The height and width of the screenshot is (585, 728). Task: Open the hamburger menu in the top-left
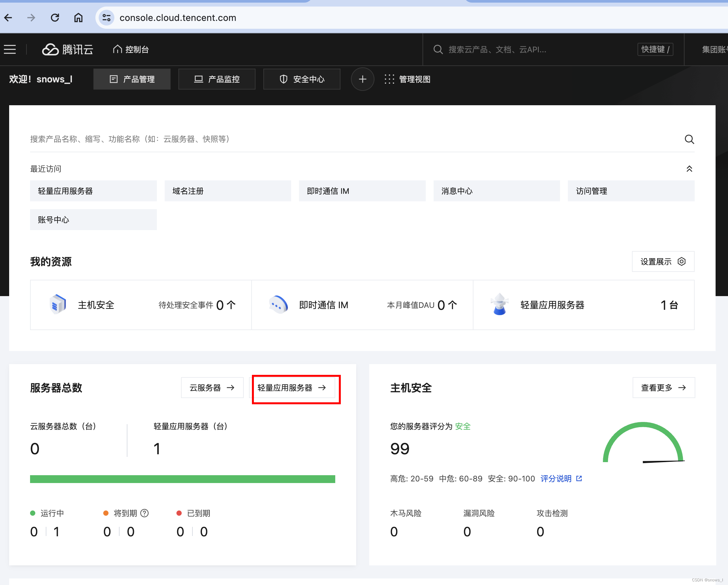point(10,50)
